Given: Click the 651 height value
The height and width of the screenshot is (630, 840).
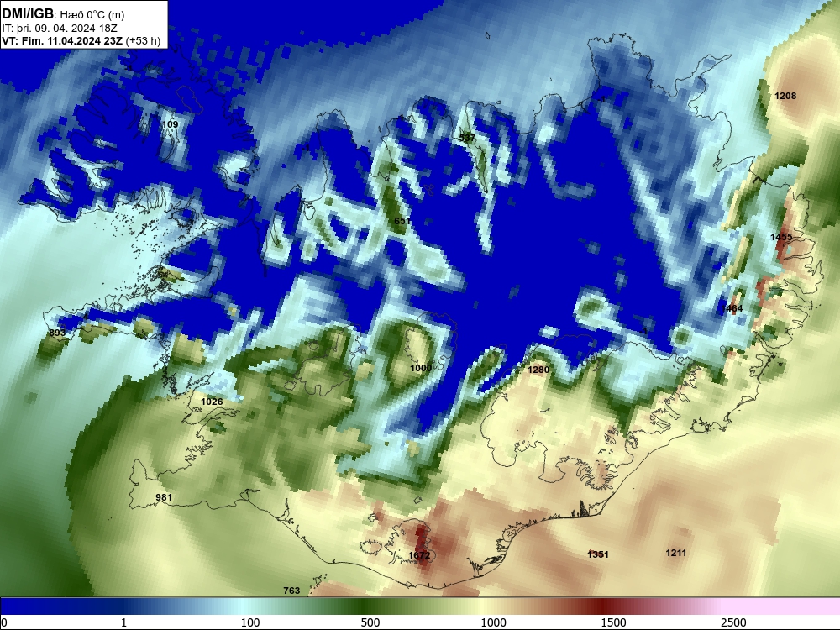Looking at the screenshot, I should coord(402,221).
